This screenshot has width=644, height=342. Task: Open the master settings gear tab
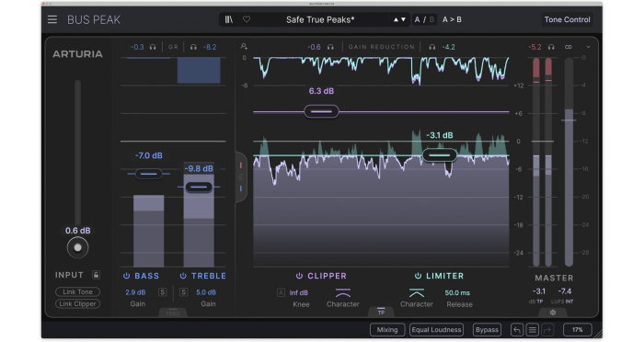(x=553, y=313)
